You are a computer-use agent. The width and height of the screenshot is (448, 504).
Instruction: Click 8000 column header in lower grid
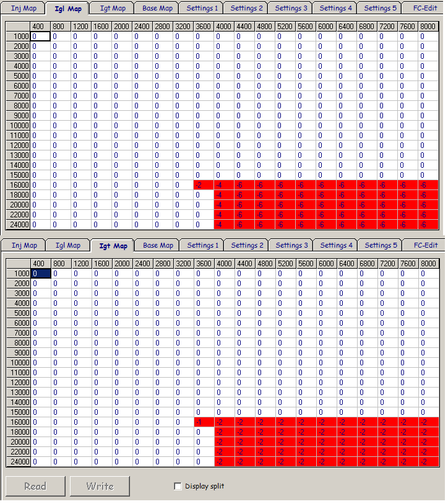tap(428, 263)
